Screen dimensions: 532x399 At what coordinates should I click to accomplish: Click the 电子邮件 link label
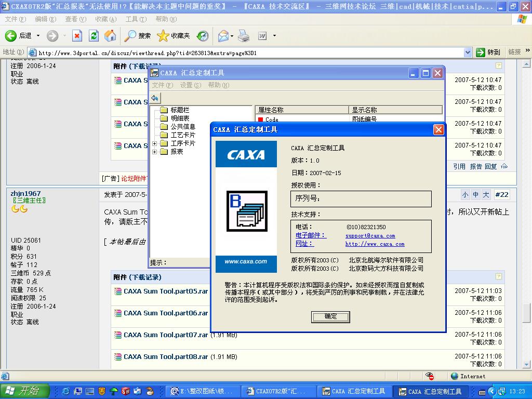pos(310,235)
